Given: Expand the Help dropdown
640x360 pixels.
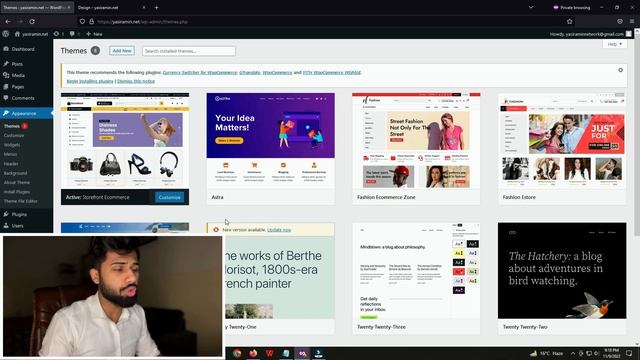Looking at the screenshot, I should tap(615, 44).
